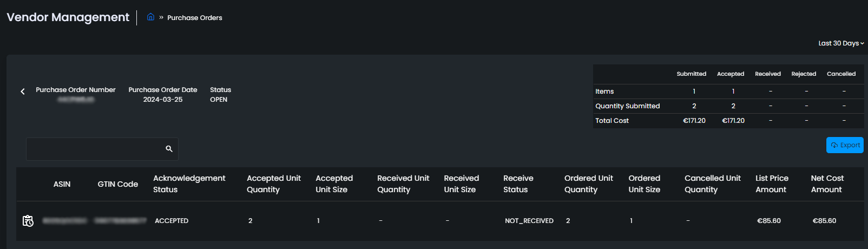Click the Cancelled Unit Quantity column header
Screen dimensions: 868x249
click(x=712, y=184)
